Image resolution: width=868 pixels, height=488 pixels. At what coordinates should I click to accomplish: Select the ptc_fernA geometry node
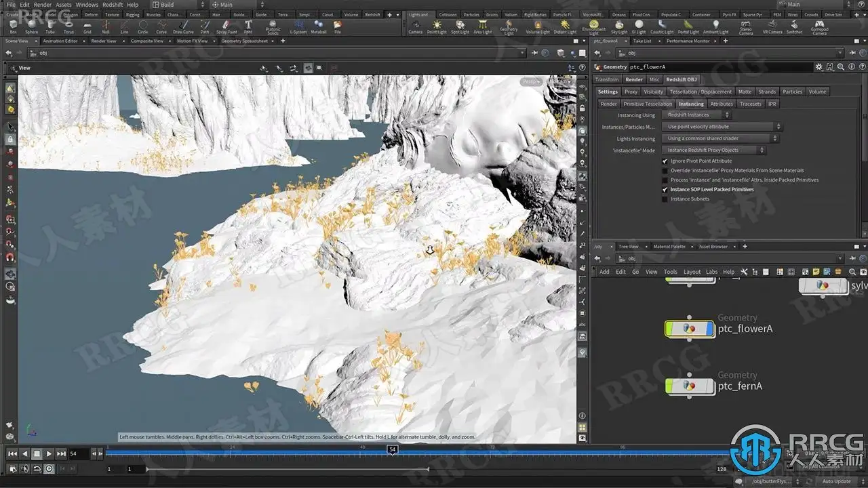point(690,386)
